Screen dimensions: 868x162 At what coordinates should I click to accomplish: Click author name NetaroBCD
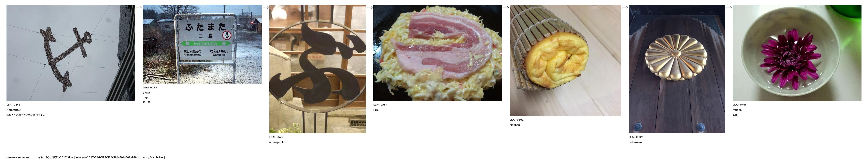tap(14, 110)
